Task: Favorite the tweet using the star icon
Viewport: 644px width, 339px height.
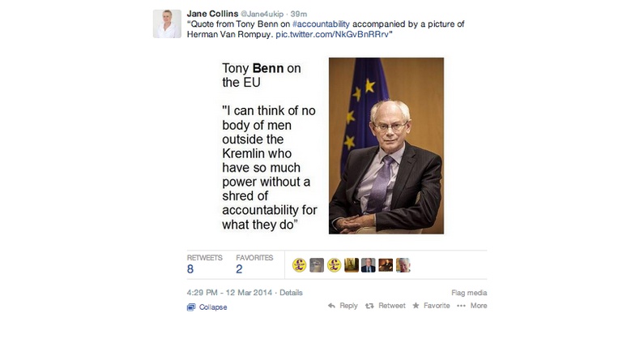Action: click(416, 305)
